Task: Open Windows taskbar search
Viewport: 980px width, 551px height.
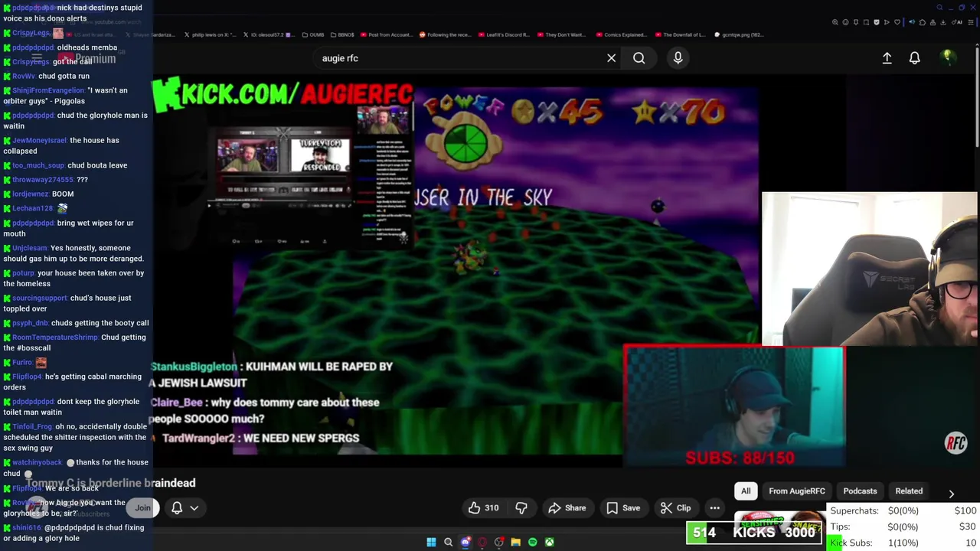Action: (x=448, y=542)
